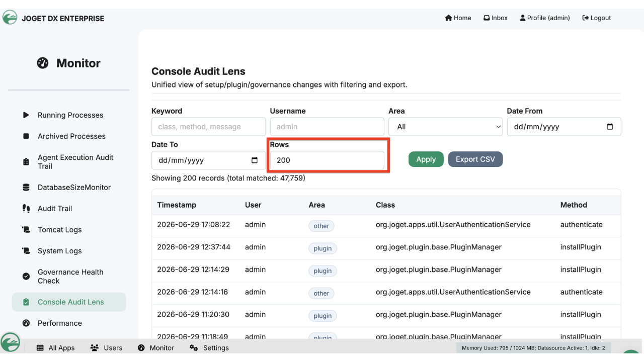This screenshot has width=644, height=362.
Task: Click the Class column header
Action: (x=385, y=205)
